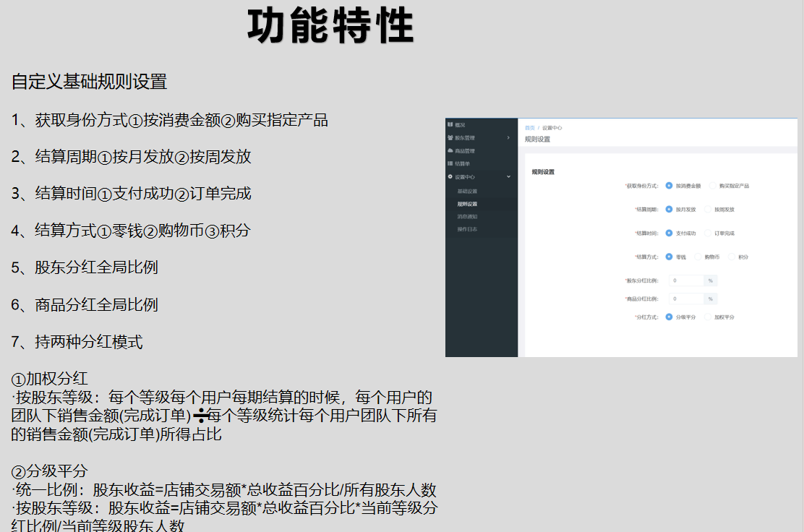Choose 加权平分 dividend mode radio
804x532 pixels.
[x=708, y=317]
